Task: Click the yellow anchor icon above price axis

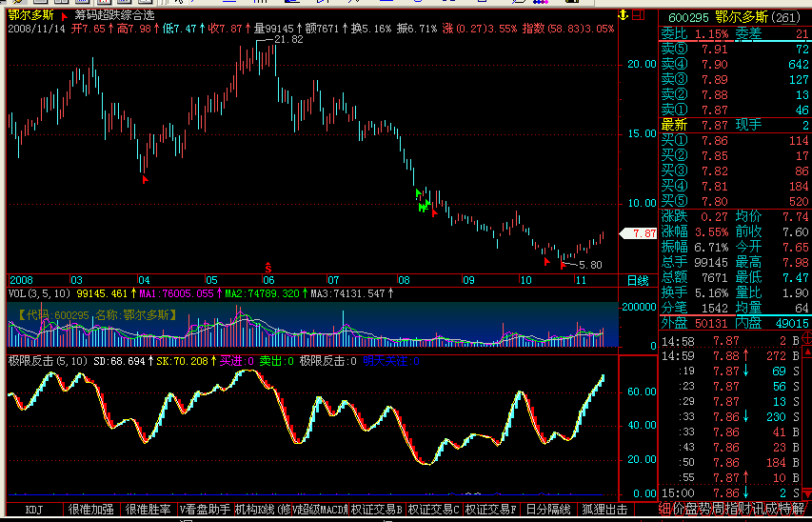Action: 624,14
